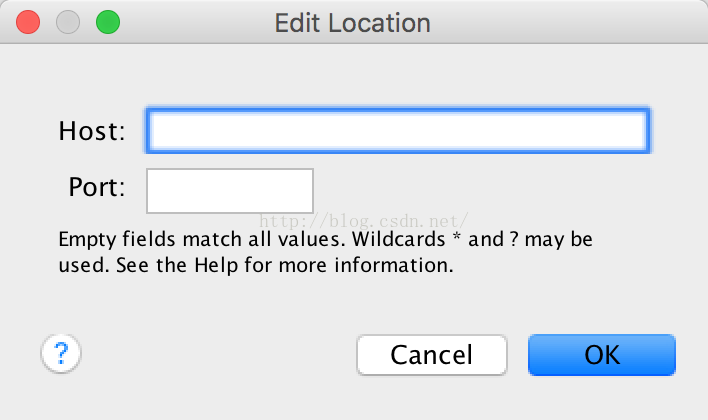Click the blue question mark help icon
Image resolution: width=708 pixels, height=420 pixels.
[x=61, y=353]
